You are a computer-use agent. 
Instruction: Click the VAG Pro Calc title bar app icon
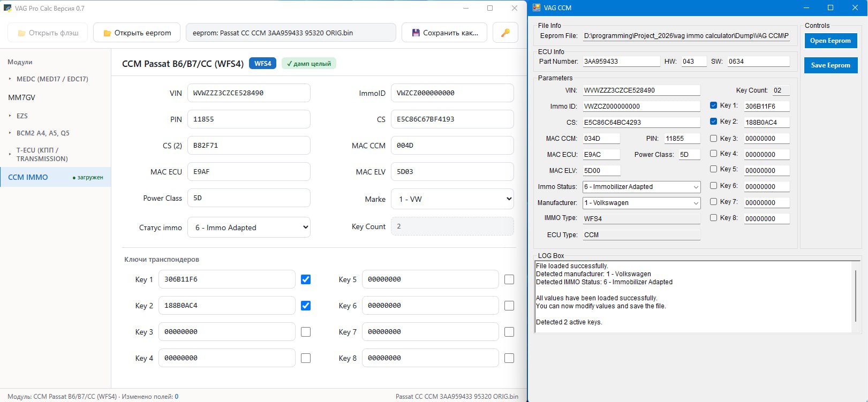pyautogui.click(x=8, y=9)
